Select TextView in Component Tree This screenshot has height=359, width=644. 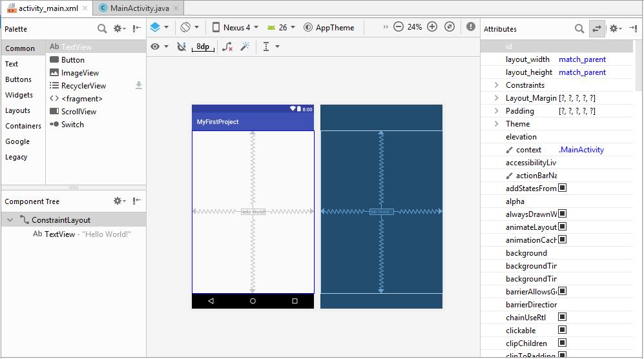[82, 234]
